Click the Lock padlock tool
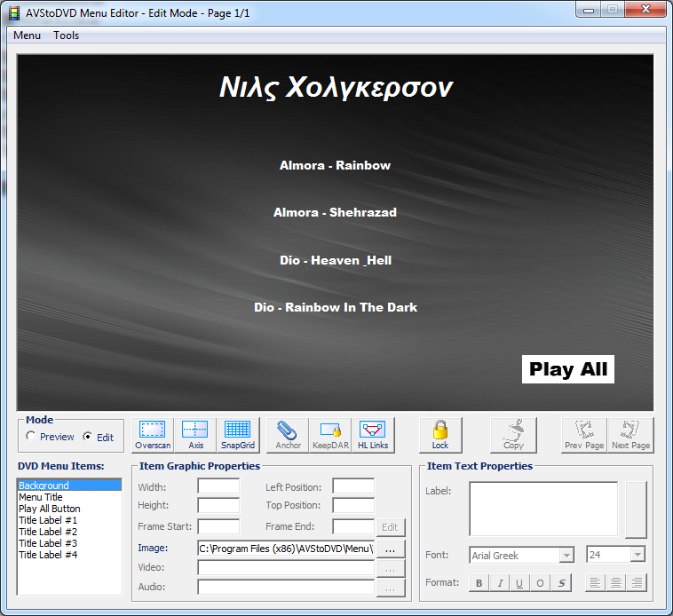The width and height of the screenshot is (673, 616). pos(440,435)
